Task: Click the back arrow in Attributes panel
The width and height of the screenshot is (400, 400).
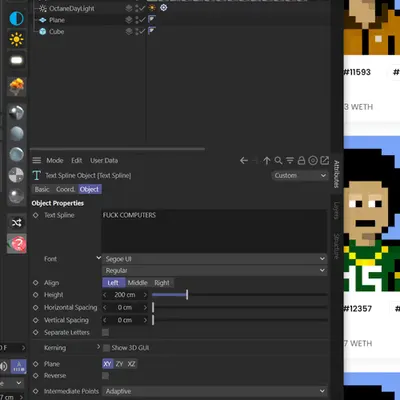Action: pyautogui.click(x=244, y=161)
